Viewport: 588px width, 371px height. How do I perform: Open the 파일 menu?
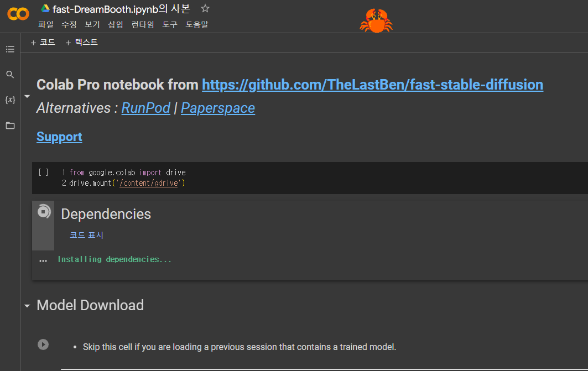pos(46,25)
